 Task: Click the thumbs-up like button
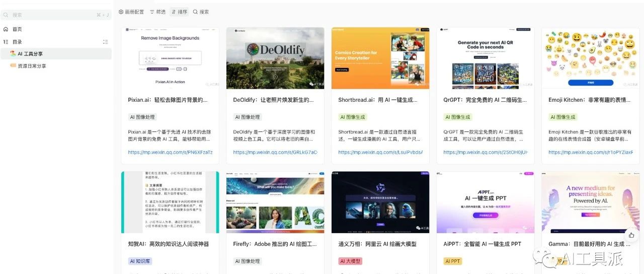coord(631,235)
